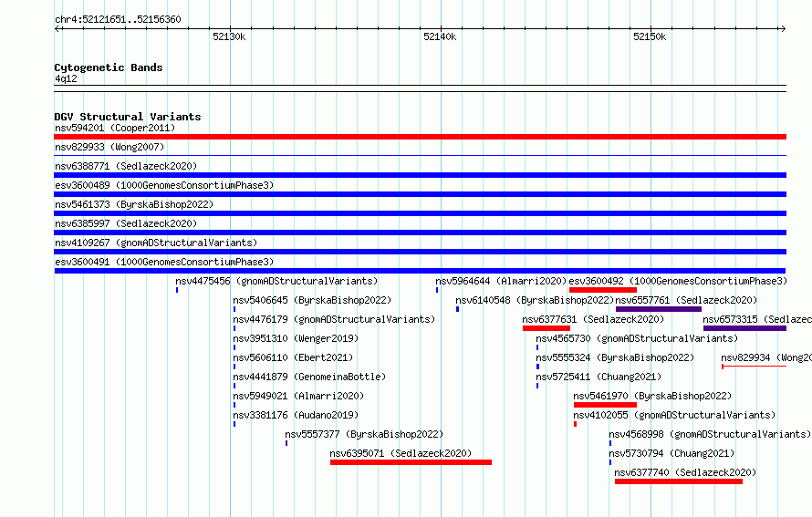Open nsv6385997 (Sedlazeck2020) label
The width and height of the screenshot is (812, 517).
(126, 223)
